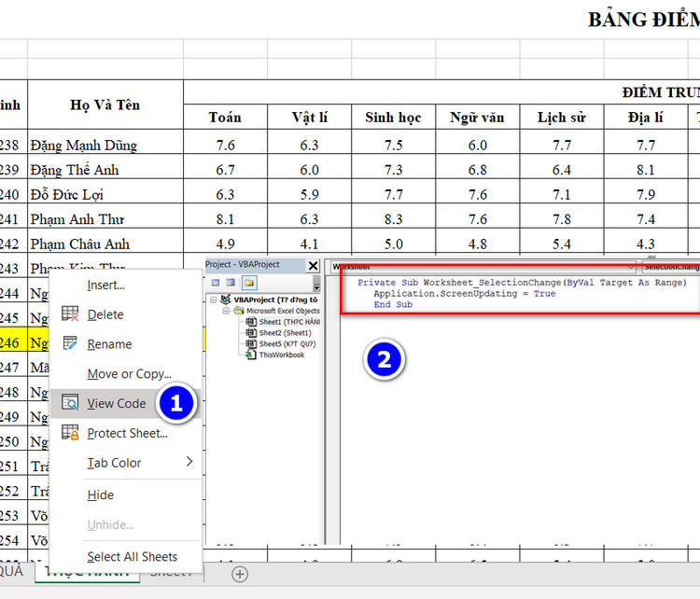Click the Protect Sheet lock icon
700x599 pixels.
(70, 433)
